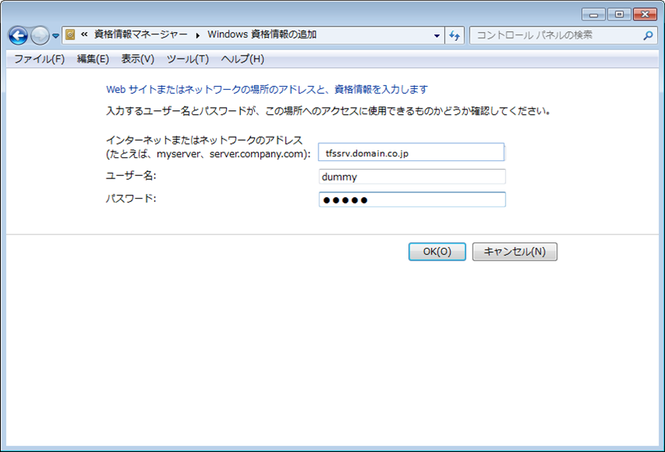This screenshot has height=452, width=665.
Task: Click the greyed Forward navigation arrow
Action: [x=40, y=36]
